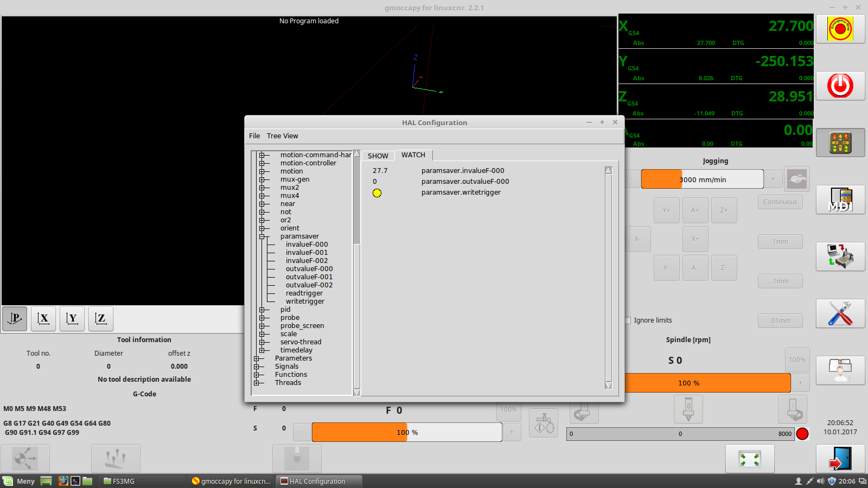Screen dimensions: 868x488
Task: Open settings with the tools icon
Action: pyautogui.click(x=840, y=313)
